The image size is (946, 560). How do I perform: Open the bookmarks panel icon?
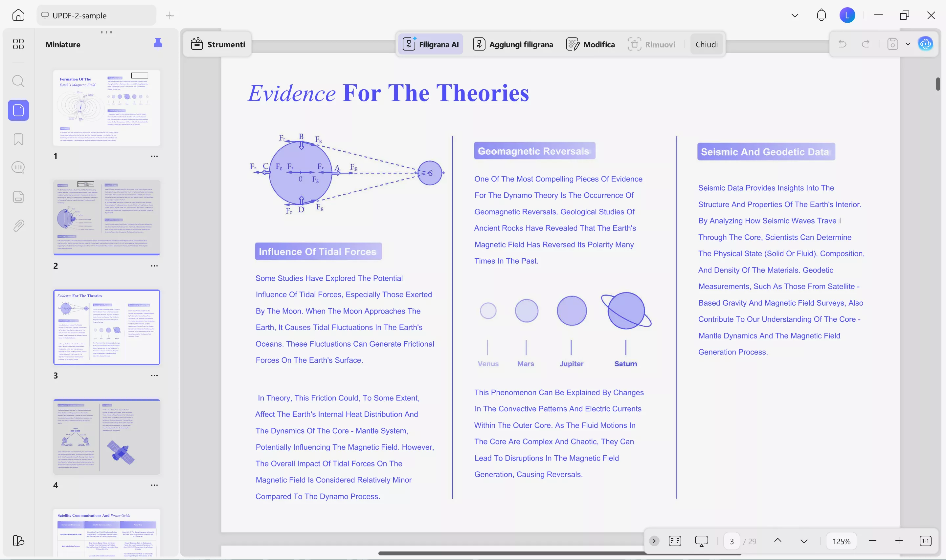point(18,139)
